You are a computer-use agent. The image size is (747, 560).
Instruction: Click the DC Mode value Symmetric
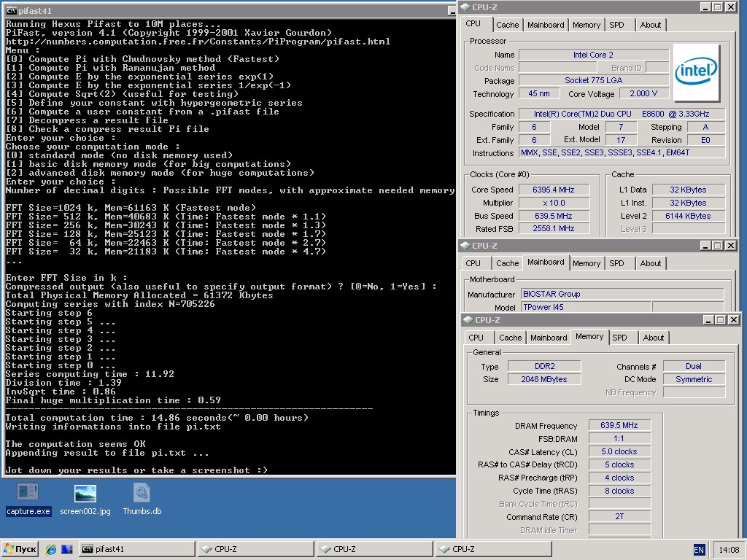694,379
